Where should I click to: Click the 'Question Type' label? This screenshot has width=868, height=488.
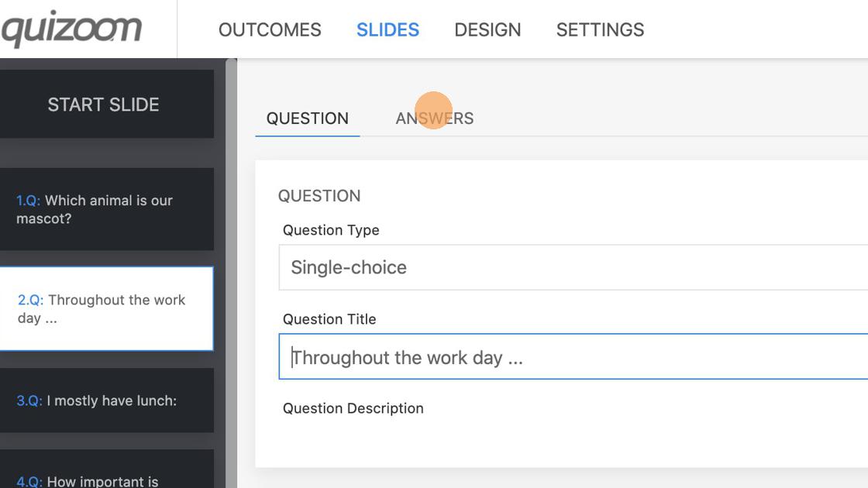pos(331,230)
